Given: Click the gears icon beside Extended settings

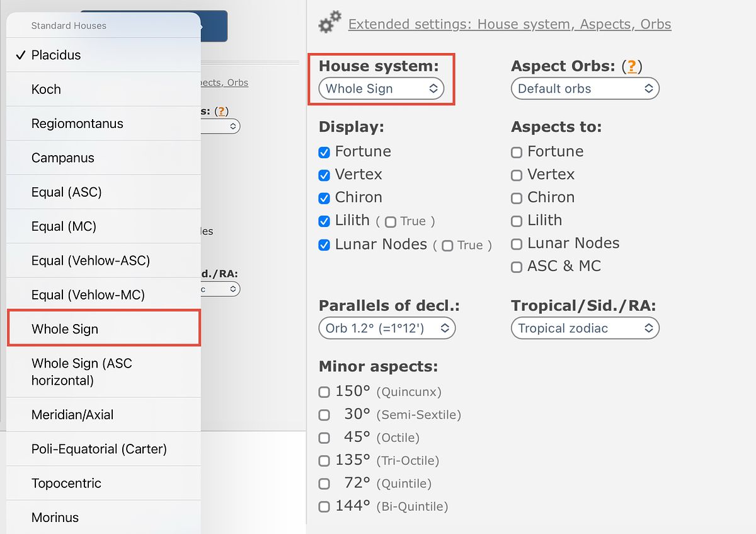Looking at the screenshot, I should point(329,23).
